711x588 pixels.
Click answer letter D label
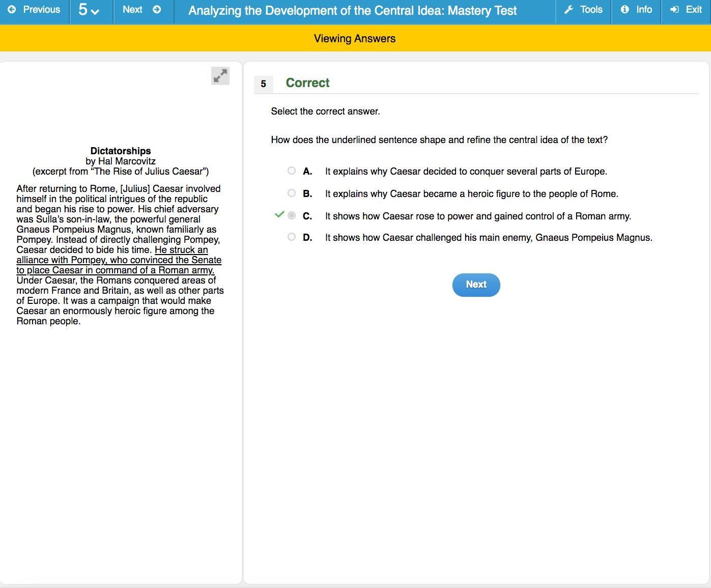point(307,238)
